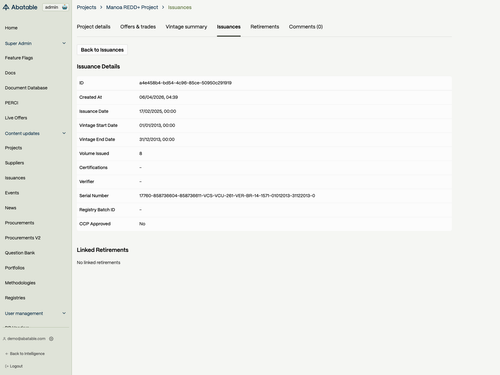Viewport: 500px width, 375px height.
Task: Open Feature Flags in the sidebar
Action: [19, 58]
